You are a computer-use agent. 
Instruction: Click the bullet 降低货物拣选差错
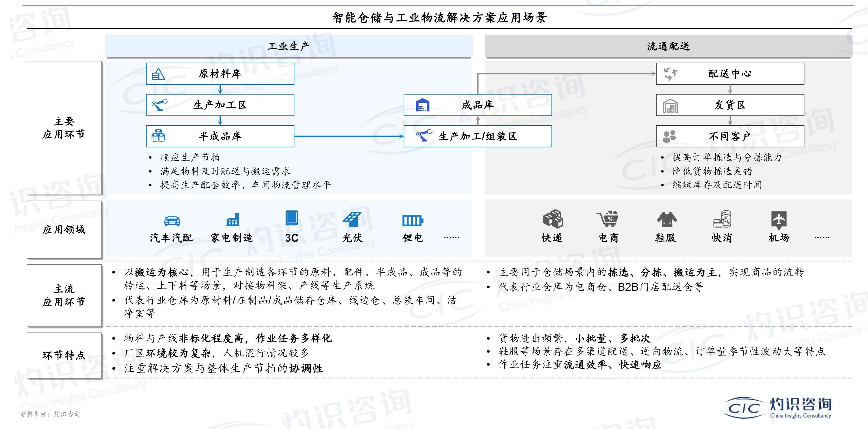[712, 171]
